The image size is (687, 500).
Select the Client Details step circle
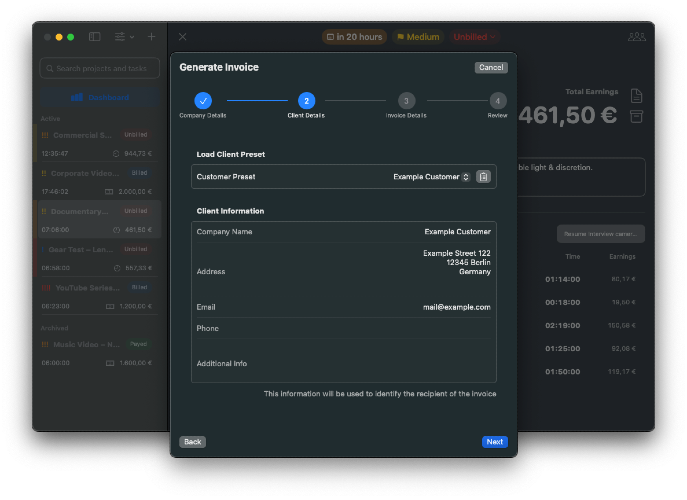coord(306,101)
